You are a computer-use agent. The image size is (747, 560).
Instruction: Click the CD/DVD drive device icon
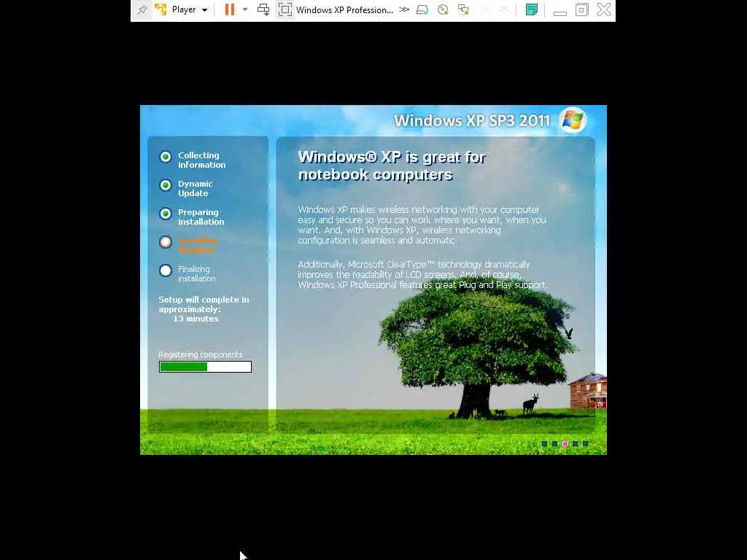click(443, 10)
